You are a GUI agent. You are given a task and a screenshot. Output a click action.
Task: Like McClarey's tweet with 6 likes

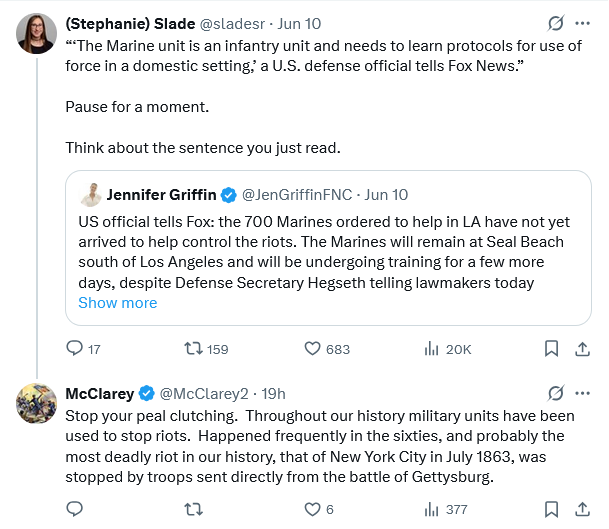coord(312,509)
